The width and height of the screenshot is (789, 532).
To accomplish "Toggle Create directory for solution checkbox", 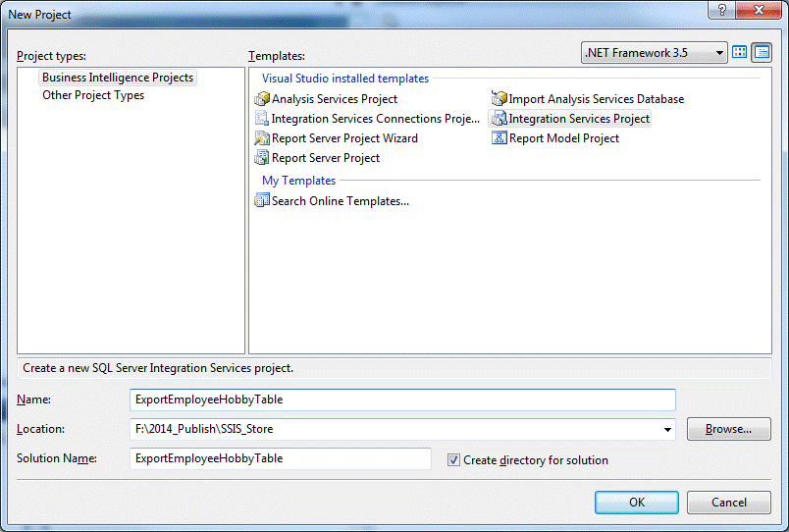I will [x=453, y=459].
